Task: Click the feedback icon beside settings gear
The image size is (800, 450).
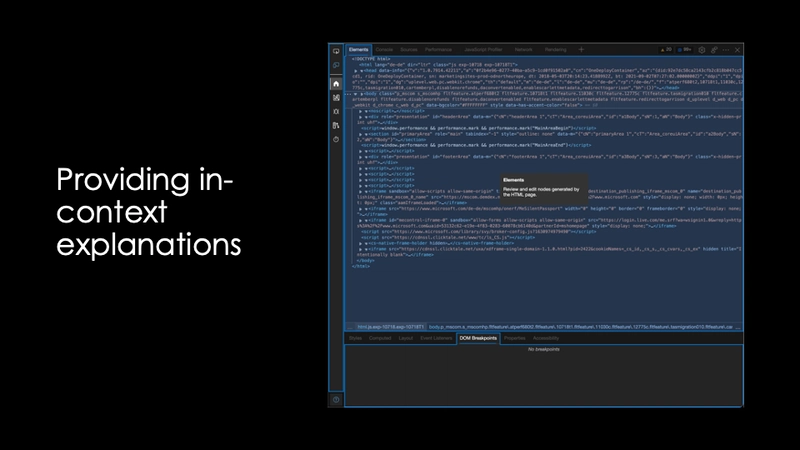Action: tap(714, 49)
